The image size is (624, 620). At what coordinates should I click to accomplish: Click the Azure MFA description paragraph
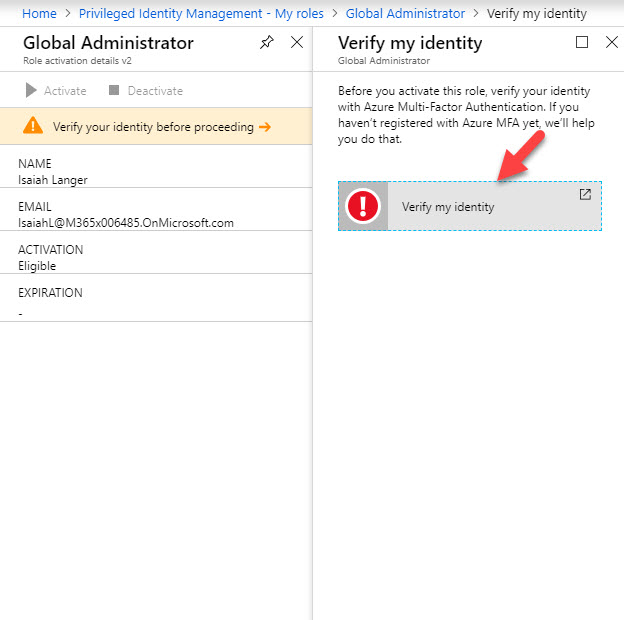point(466,115)
